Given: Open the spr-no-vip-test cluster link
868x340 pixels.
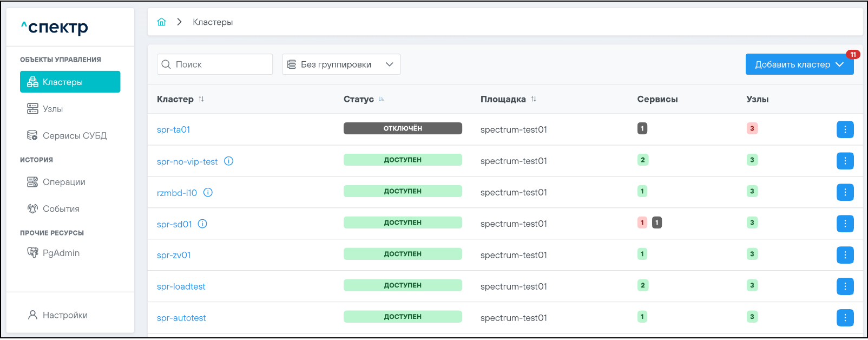Looking at the screenshot, I should (187, 161).
